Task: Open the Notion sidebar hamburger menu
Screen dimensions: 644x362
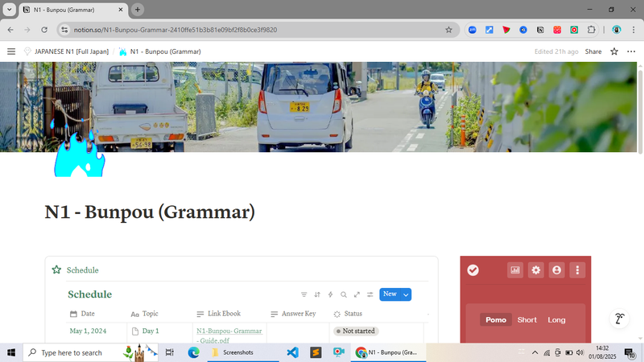Action: coord(11,51)
